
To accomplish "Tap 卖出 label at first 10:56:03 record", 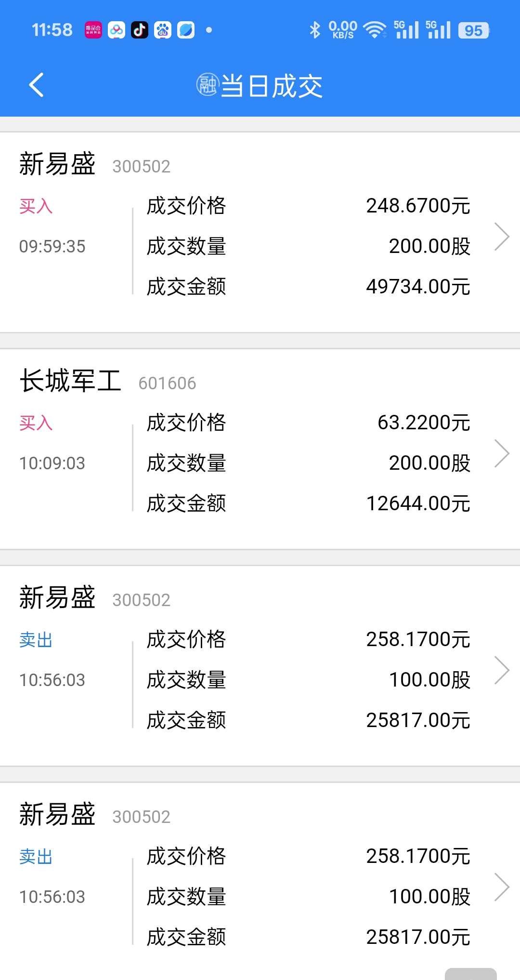I will (x=36, y=640).
